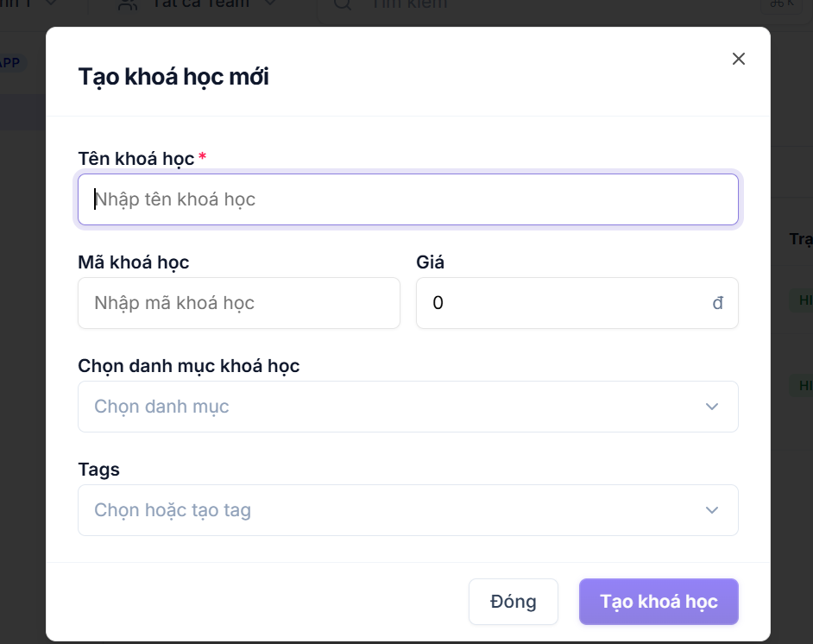Click the team people icon in top bar
Screen dimensions: 813x644
128,4
